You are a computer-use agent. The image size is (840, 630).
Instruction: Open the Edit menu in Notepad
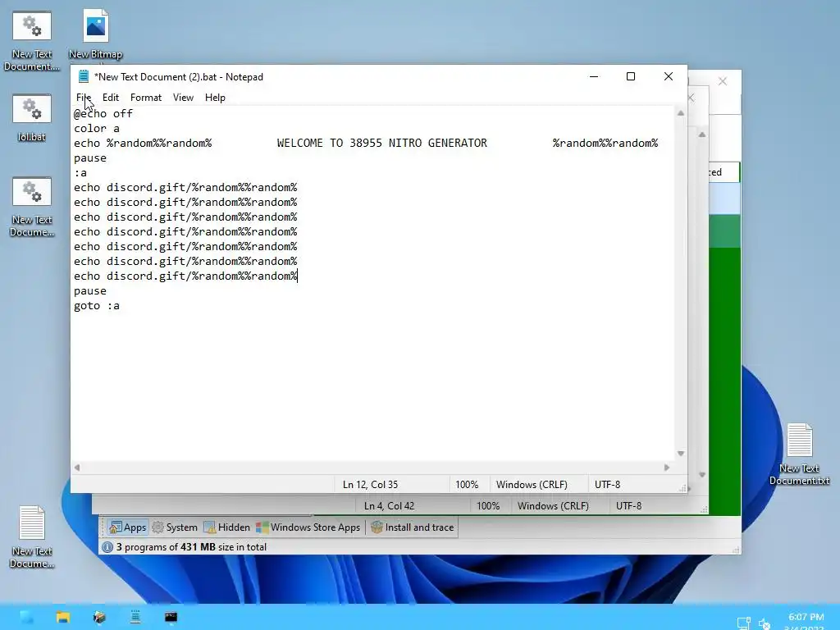tap(111, 98)
